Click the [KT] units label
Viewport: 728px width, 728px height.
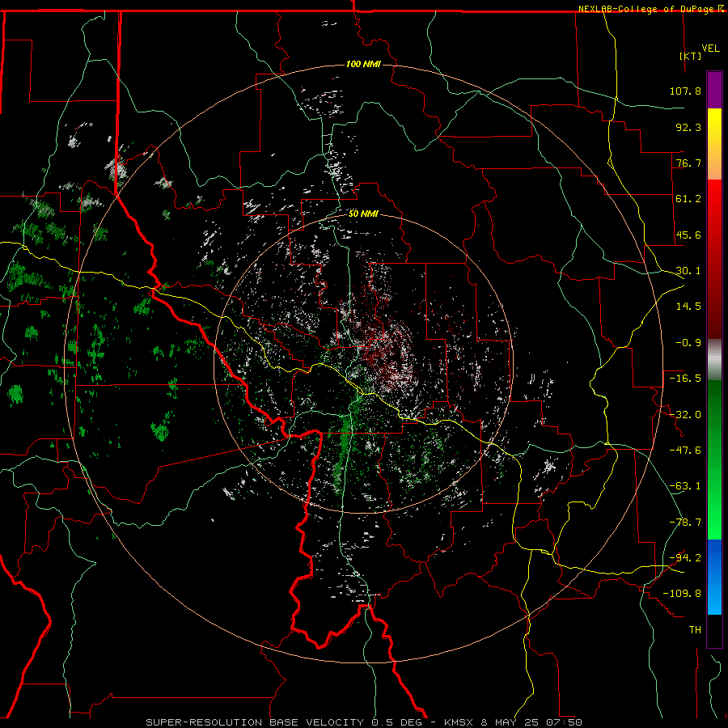(690, 56)
